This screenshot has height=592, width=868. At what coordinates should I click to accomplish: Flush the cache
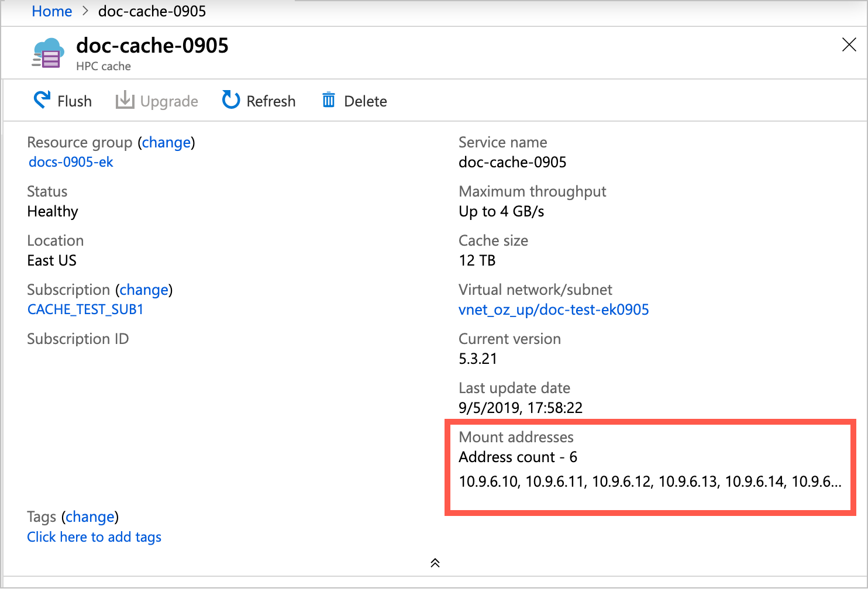coord(62,100)
